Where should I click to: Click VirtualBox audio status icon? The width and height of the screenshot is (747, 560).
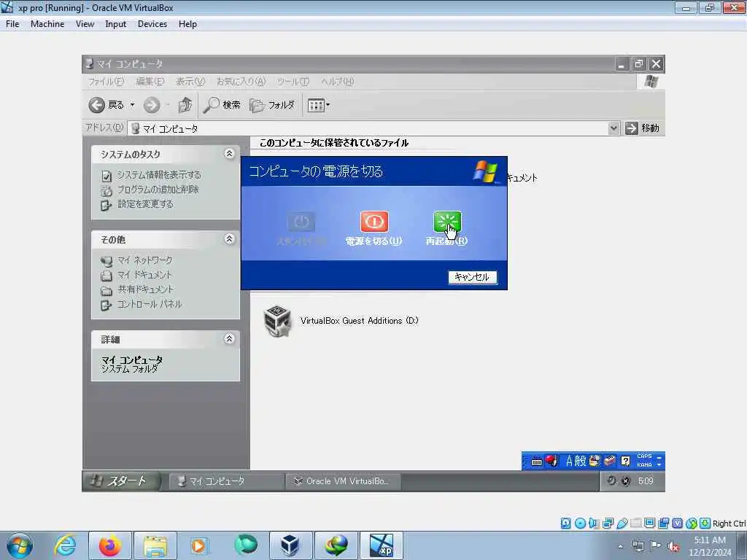point(594,524)
